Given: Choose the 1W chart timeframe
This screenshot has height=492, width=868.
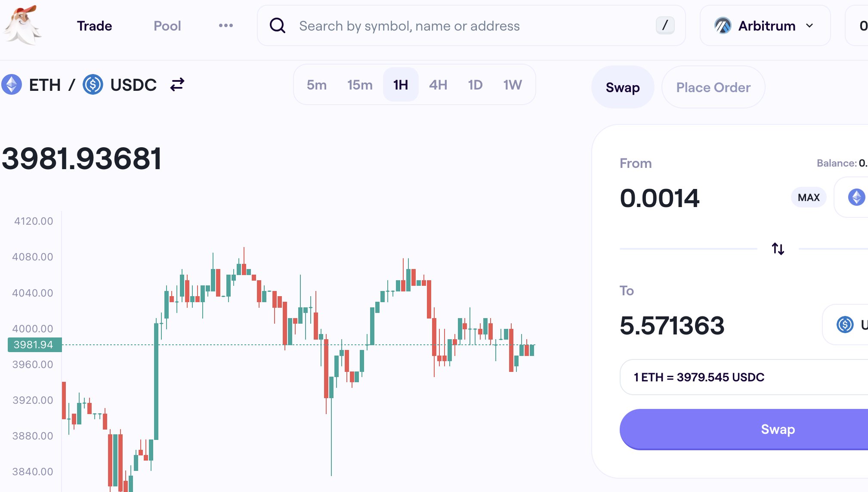Looking at the screenshot, I should tap(513, 85).
